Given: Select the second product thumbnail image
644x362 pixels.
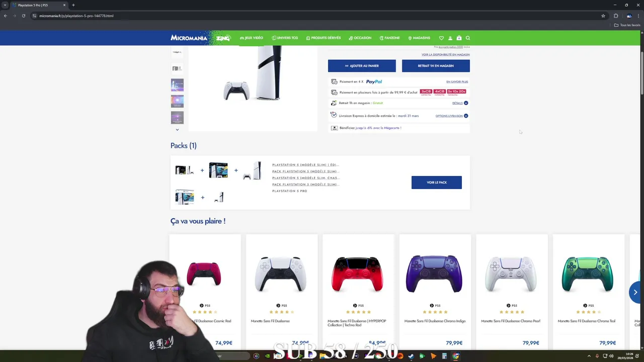Looking at the screenshot, I should tap(177, 68).
